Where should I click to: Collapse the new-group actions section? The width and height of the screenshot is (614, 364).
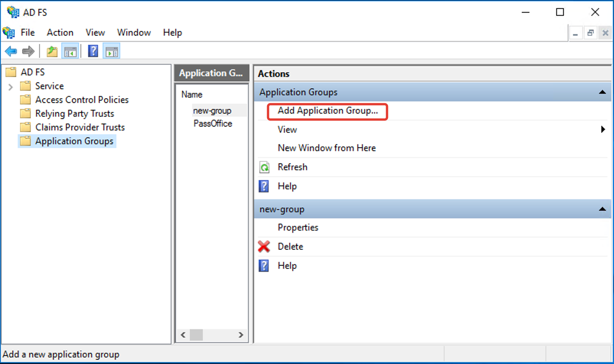click(x=602, y=209)
